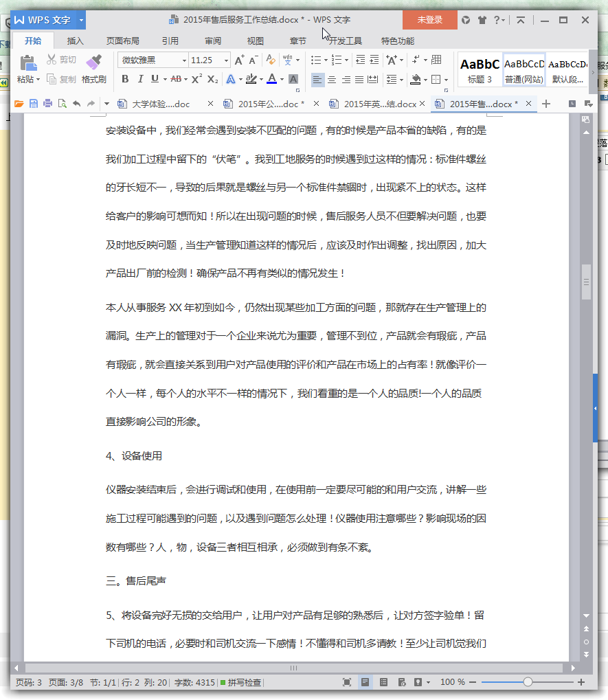608x700 pixels.
Task: Click the skin shirt icon in title bar
Action: (x=482, y=20)
